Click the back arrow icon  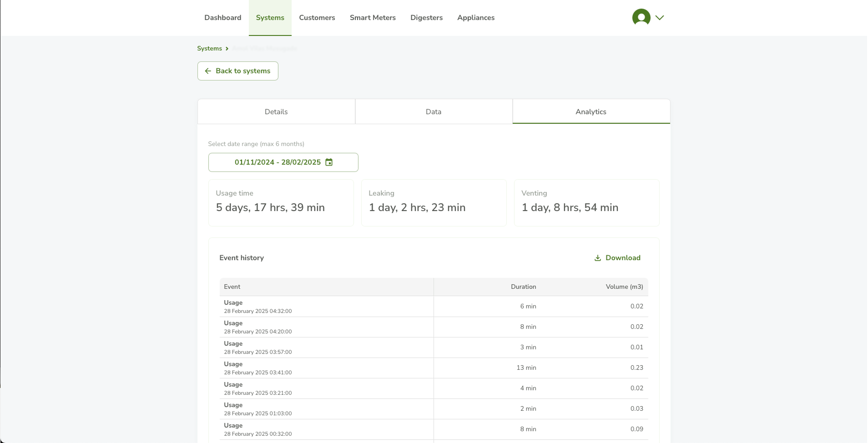tap(208, 71)
